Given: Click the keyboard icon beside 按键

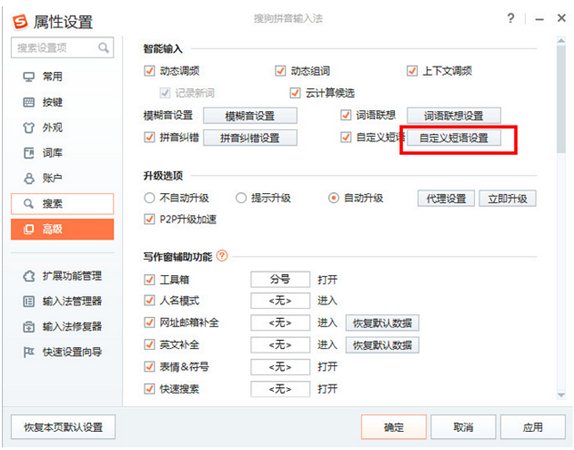Looking at the screenshot, I should pos(29,102).
